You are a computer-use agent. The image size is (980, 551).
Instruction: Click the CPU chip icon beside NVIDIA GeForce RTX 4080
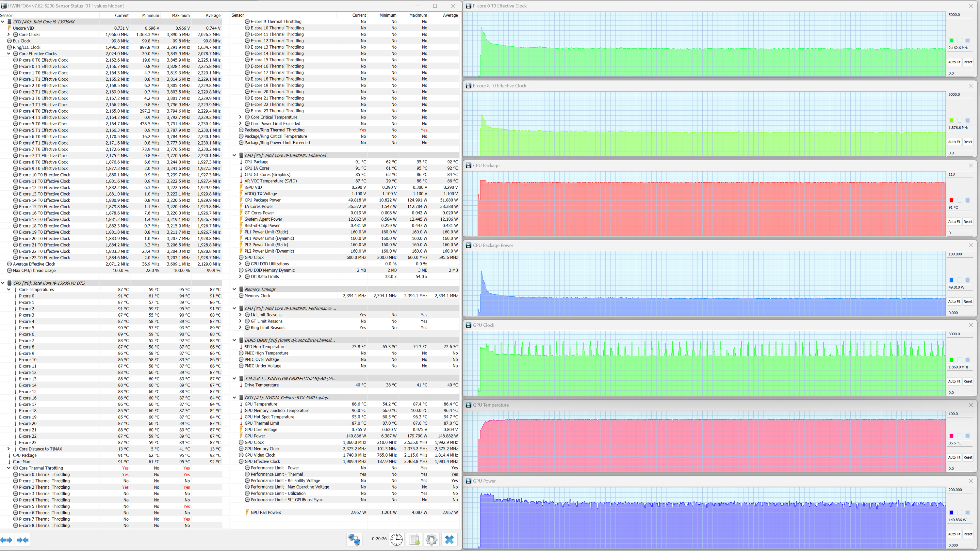pos(241,397)
